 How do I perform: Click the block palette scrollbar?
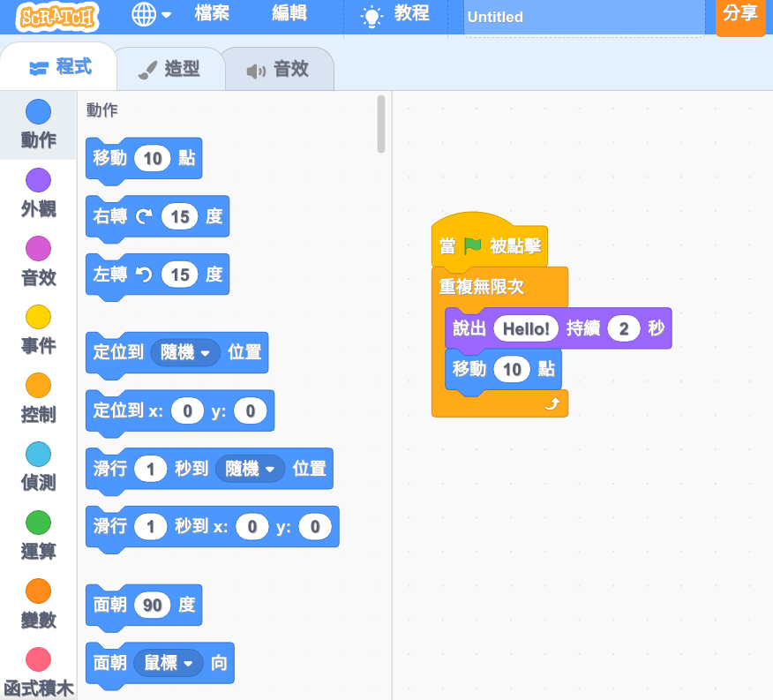click(381, 124)
